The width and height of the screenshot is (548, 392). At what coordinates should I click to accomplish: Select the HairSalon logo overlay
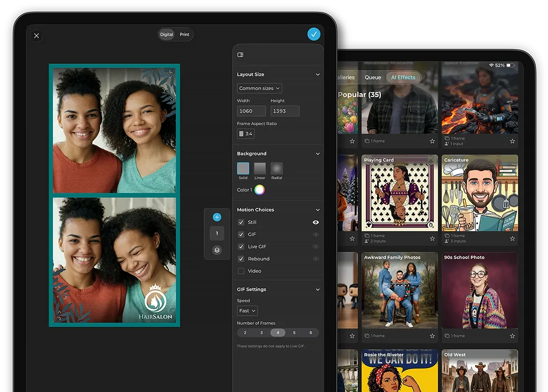pyautogui.click(x=156, y=302)
